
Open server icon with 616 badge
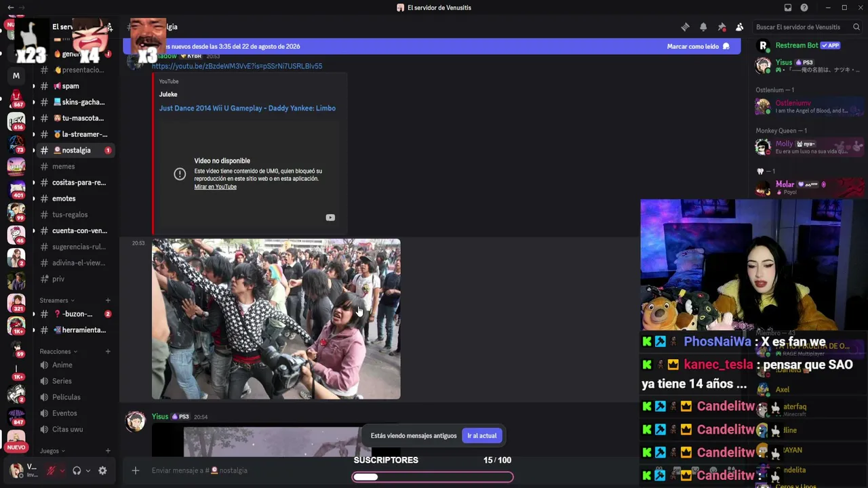click(16, 122)
